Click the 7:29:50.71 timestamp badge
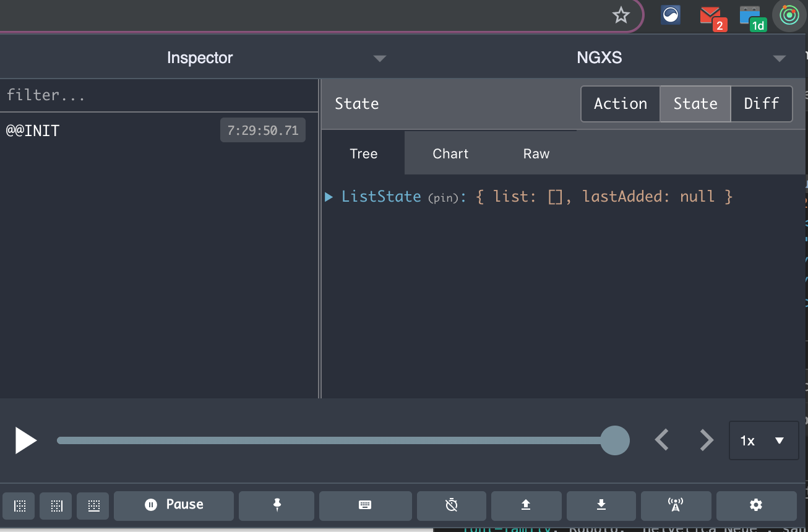The height and width of the screenshot is (532, 808). 263,131
